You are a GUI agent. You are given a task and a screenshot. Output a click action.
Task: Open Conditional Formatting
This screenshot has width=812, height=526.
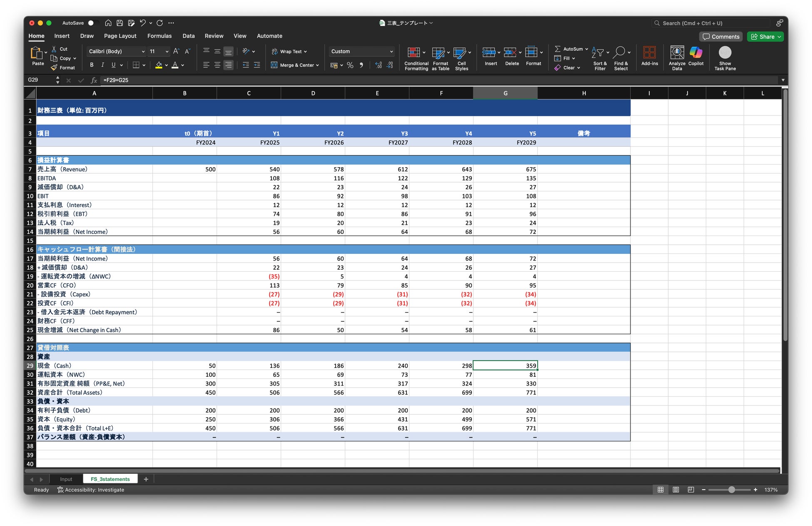click(x=416, y=58)
